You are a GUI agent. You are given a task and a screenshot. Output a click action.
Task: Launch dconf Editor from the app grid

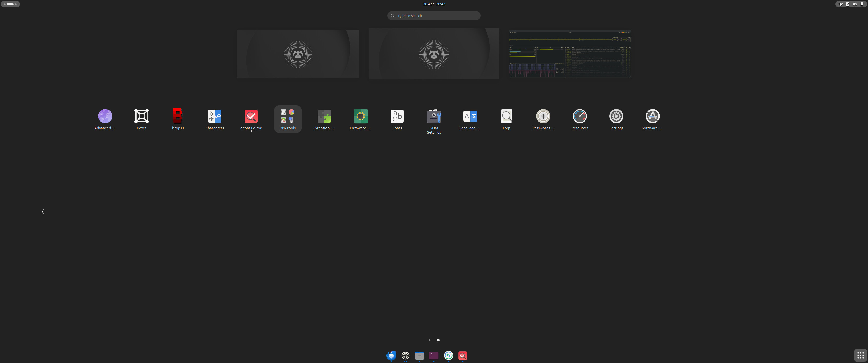tap(251, 119)
